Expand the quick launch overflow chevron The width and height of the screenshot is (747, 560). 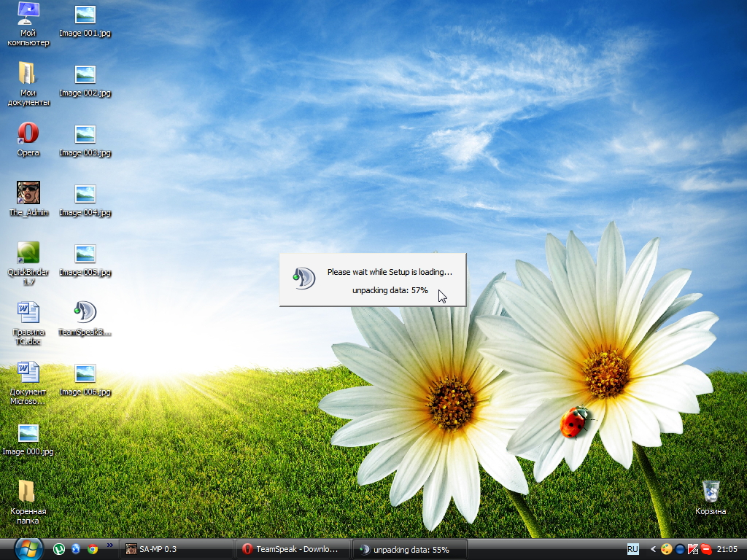[110, 545]
